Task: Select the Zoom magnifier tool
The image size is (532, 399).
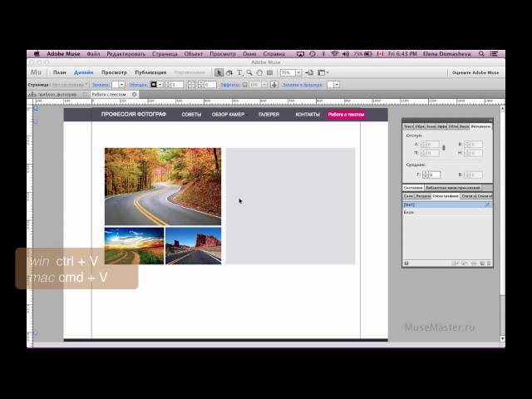Action: (249, 72)
